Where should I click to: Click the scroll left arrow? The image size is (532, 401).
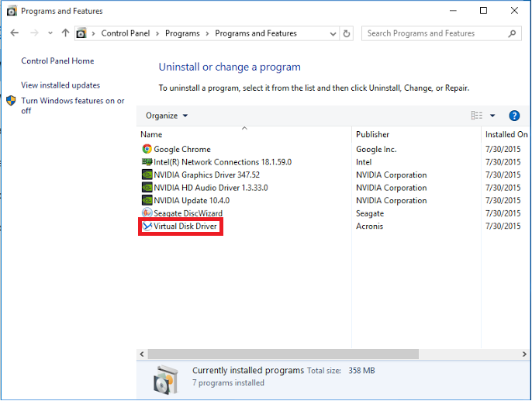(142, 354)
